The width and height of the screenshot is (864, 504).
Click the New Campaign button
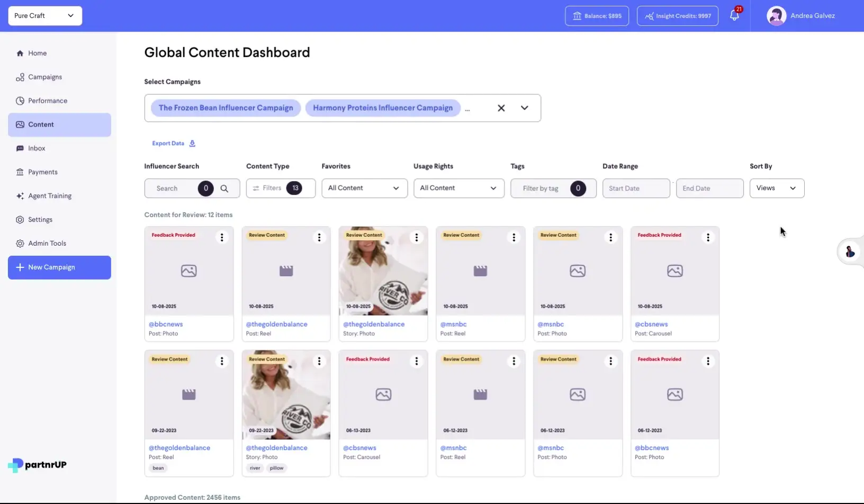(x=59, y=267)
